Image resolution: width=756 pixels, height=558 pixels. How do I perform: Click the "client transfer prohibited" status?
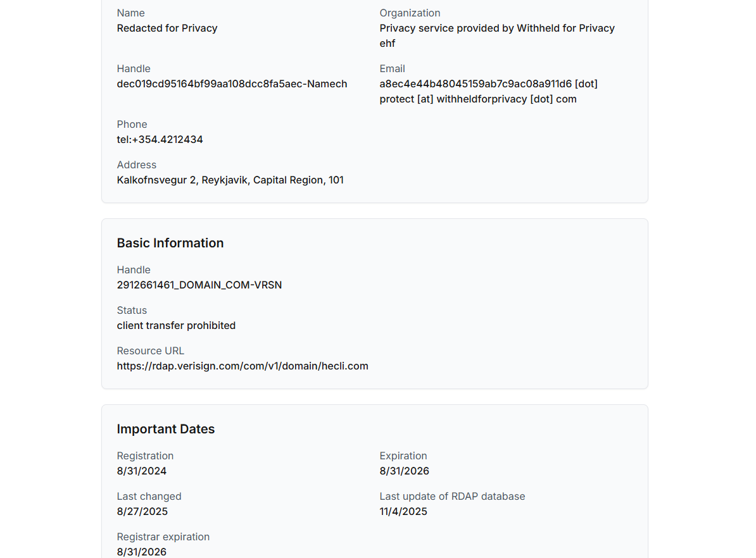pos(176,325)
